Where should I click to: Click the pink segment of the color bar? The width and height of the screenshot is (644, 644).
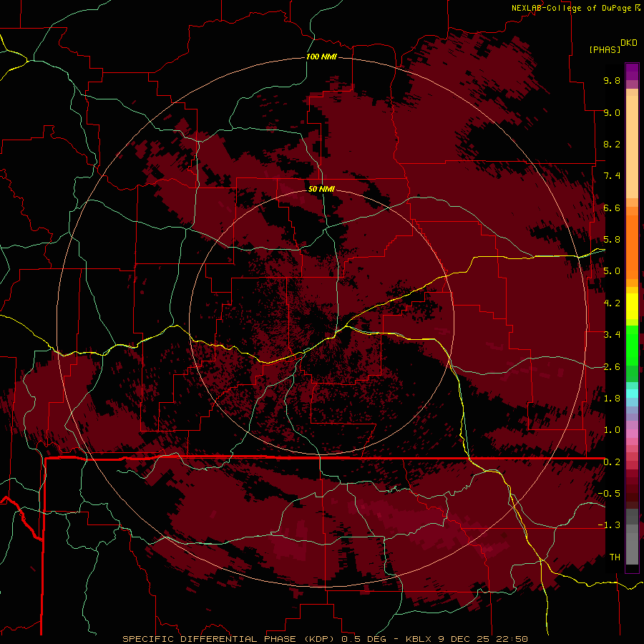click(632, 434)
